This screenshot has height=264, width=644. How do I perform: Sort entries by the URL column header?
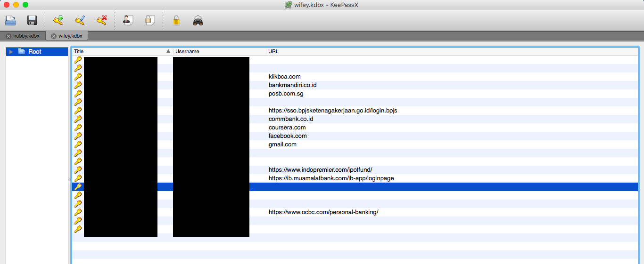[x=452, y=51]
